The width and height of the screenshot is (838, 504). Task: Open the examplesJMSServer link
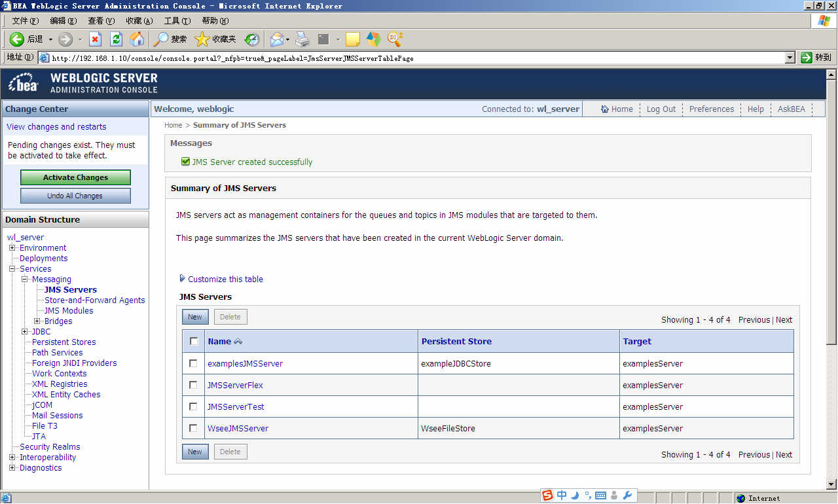click(246, 363)
